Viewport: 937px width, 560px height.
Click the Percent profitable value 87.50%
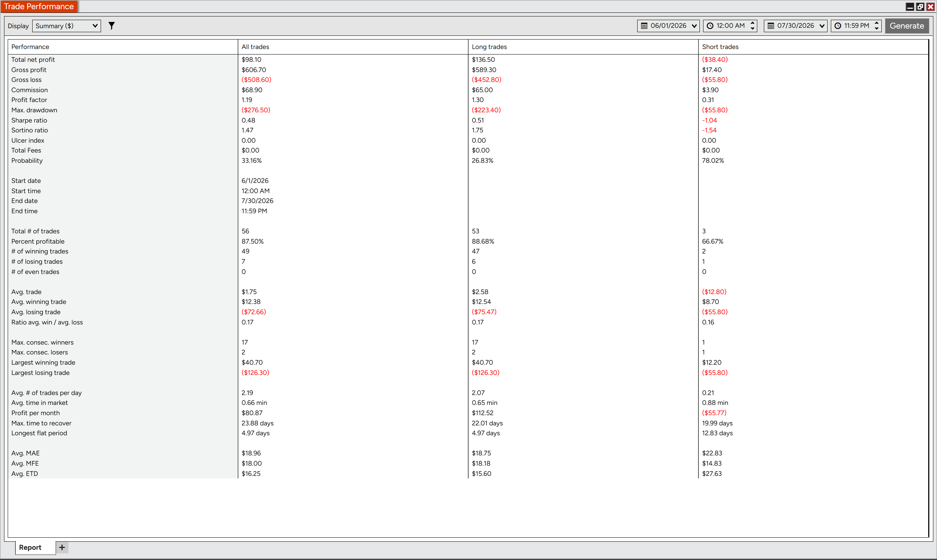point(253,241)
